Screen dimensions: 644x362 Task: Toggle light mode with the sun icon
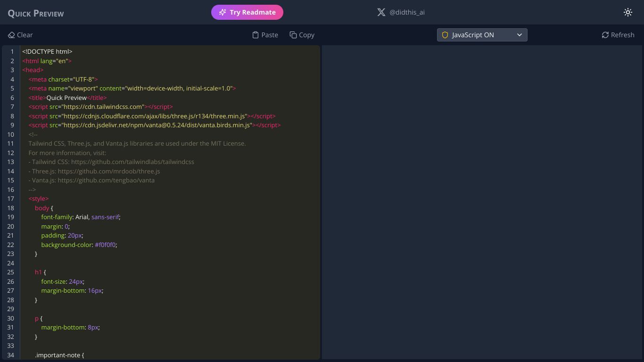click(x=628, y=12)
